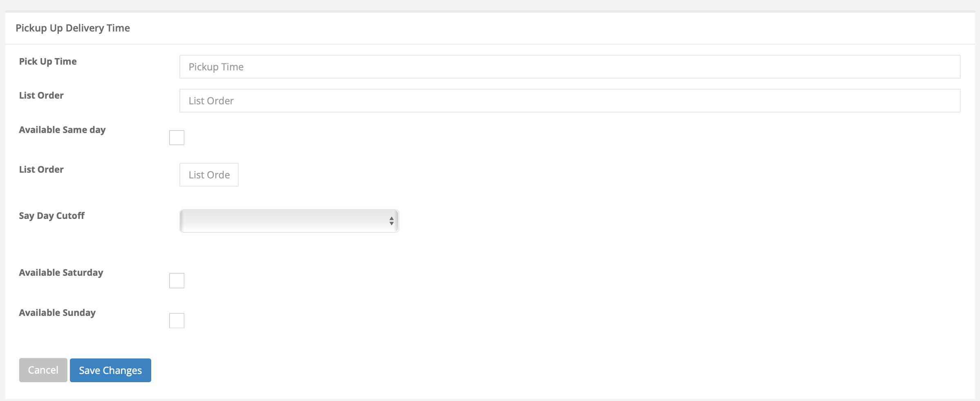Check the Available Sunday box

pos(177,320)
